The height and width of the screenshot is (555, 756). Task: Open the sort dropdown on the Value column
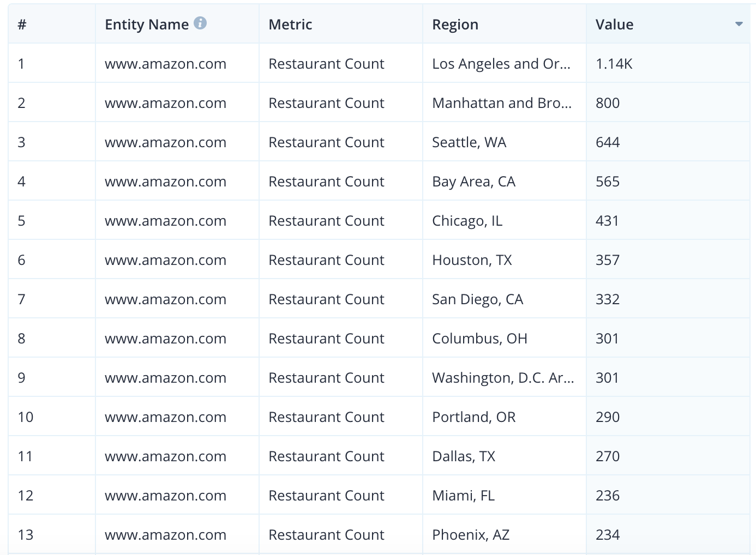click(740, 24)
